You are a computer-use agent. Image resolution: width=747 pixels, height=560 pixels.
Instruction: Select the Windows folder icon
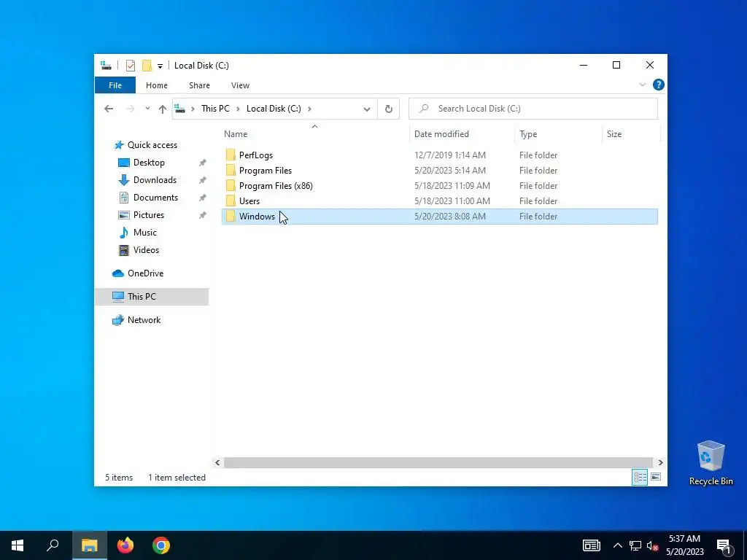231,216
